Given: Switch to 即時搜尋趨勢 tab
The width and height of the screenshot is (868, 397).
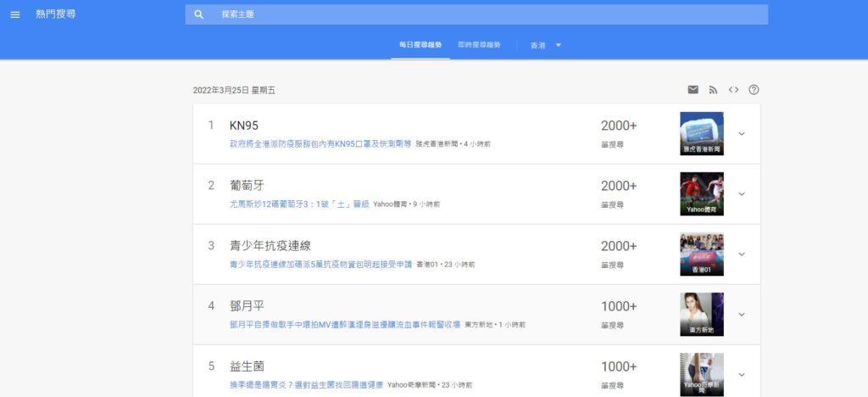Looking at the screenshot, I should pos(479,45).
